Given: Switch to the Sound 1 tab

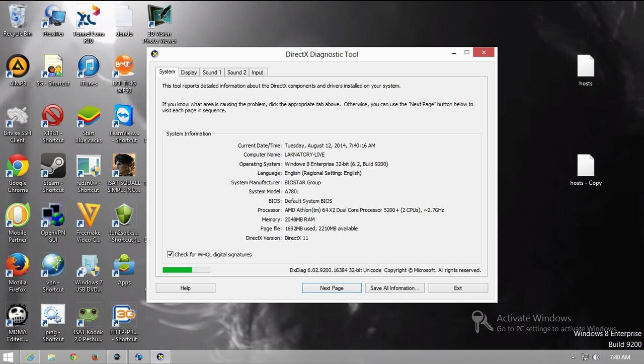Looking at the screenshot, I should [212, 72].
